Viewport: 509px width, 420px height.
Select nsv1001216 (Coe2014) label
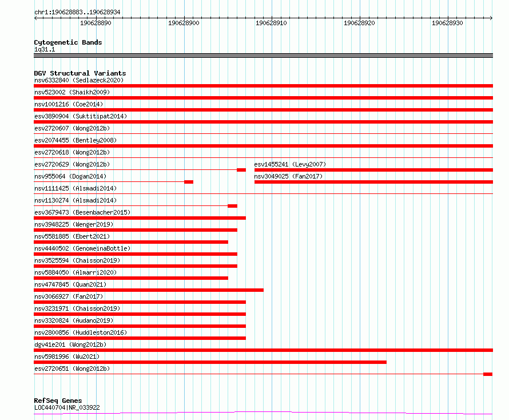coord(69,104)
